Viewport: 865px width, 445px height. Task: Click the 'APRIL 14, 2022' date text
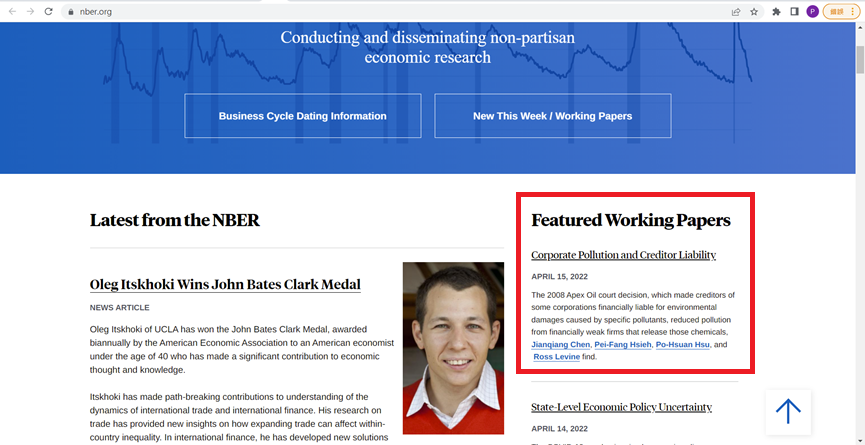tap(559, 428)
